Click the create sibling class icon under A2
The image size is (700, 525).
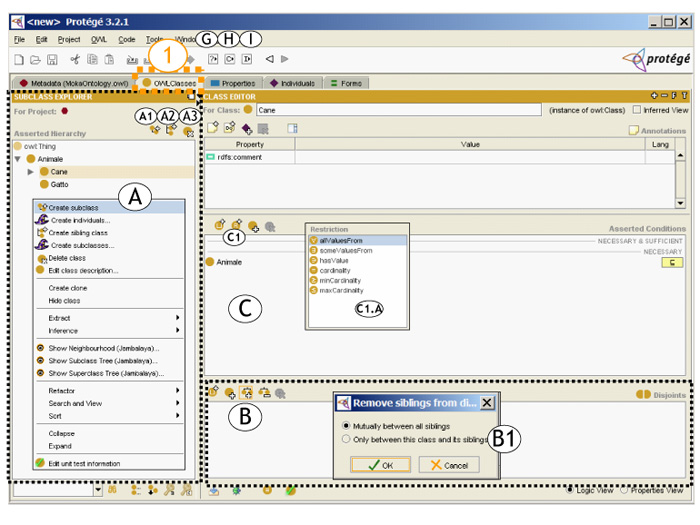pyautogui.click(x=171, y=130)
